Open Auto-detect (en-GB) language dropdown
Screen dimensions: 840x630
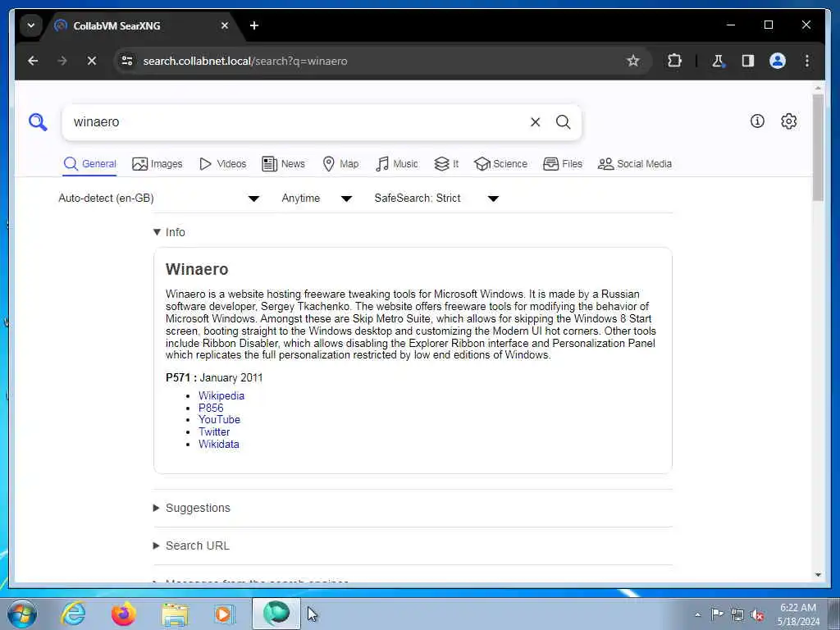159,199
